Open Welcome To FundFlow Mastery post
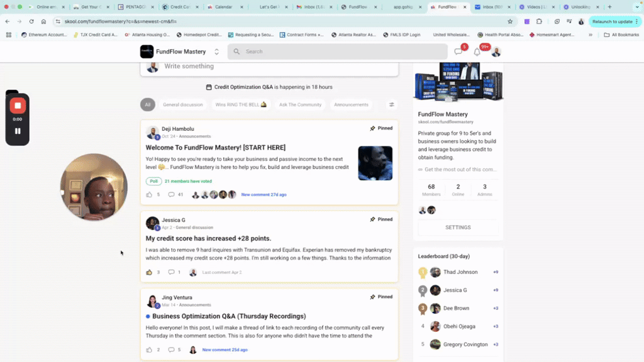This screenshot has height=362, width=644. [x=216, y=147]
